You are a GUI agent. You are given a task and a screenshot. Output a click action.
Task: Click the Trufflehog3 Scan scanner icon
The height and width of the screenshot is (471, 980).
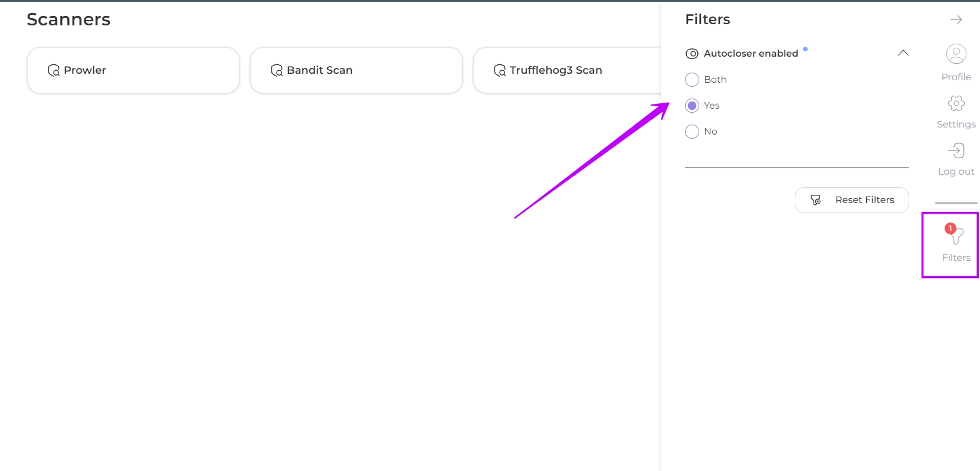[500, 70]
